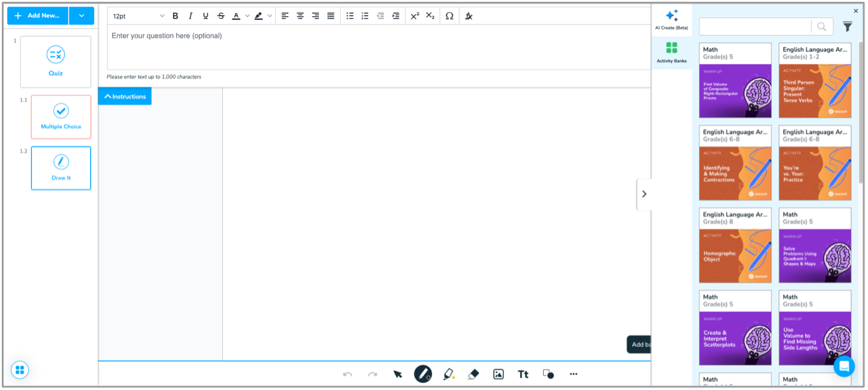Click the insert image tool icon
The image size is (868, 390).
point(498,374)
